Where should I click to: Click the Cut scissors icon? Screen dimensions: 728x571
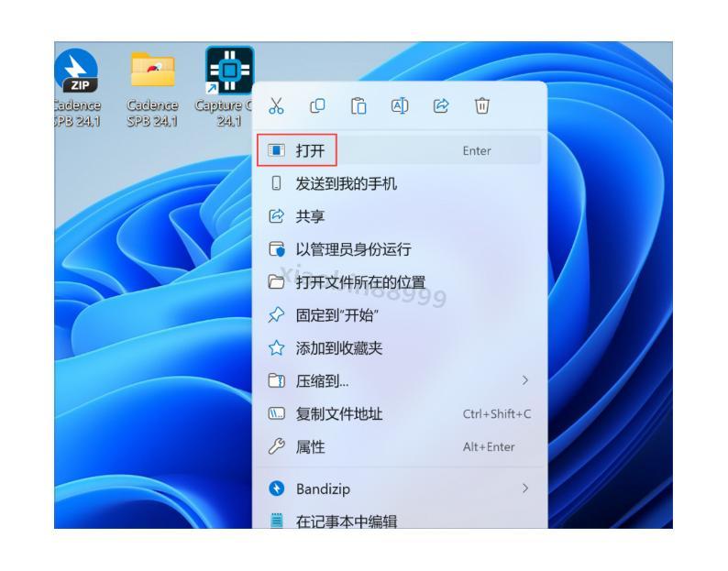276,105
